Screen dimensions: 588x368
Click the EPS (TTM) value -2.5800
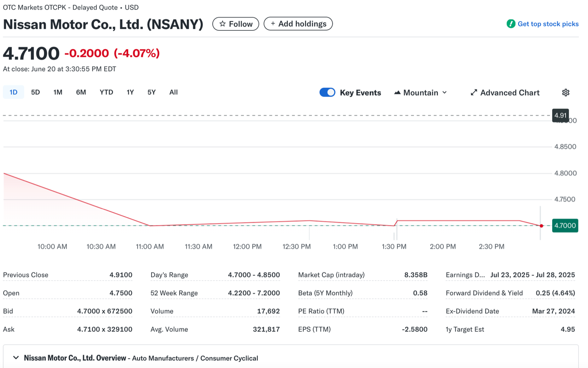(414, 329)
